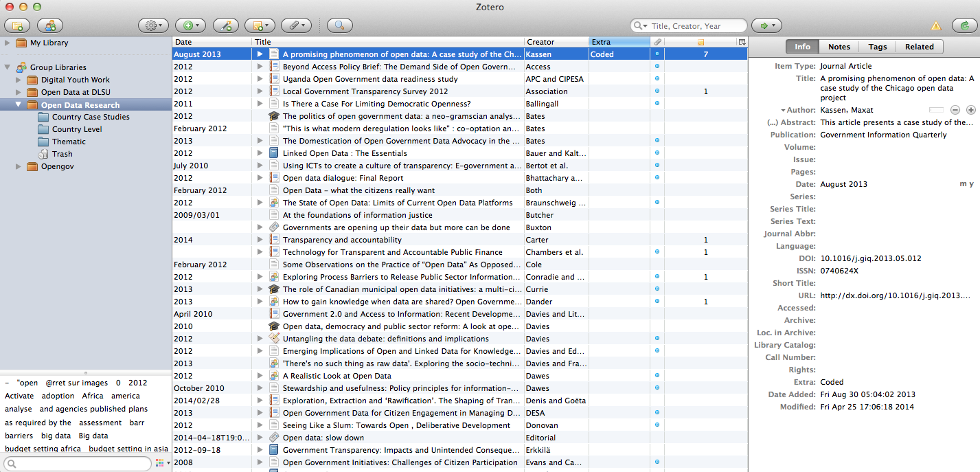Image resolution: width=980 pixels, height=472 pixels.
Task: Expand the Opengov group library
Action: tap(19, 166)
